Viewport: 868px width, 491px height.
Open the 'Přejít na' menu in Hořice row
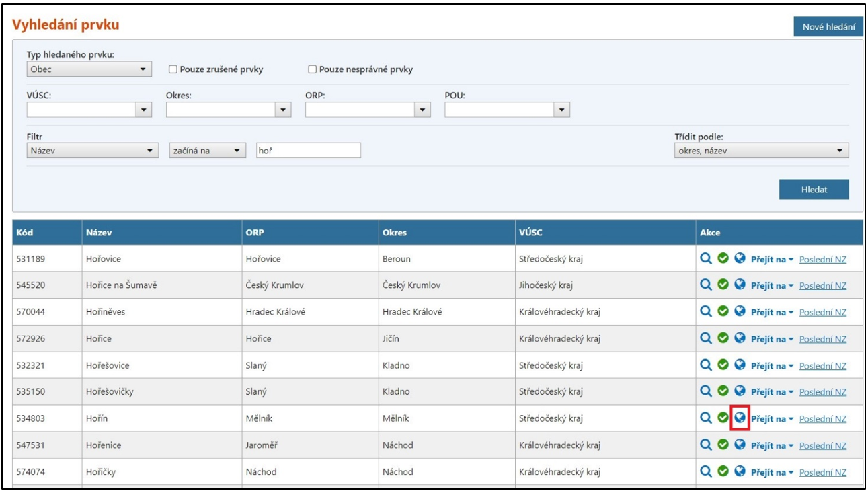[772, 339]
